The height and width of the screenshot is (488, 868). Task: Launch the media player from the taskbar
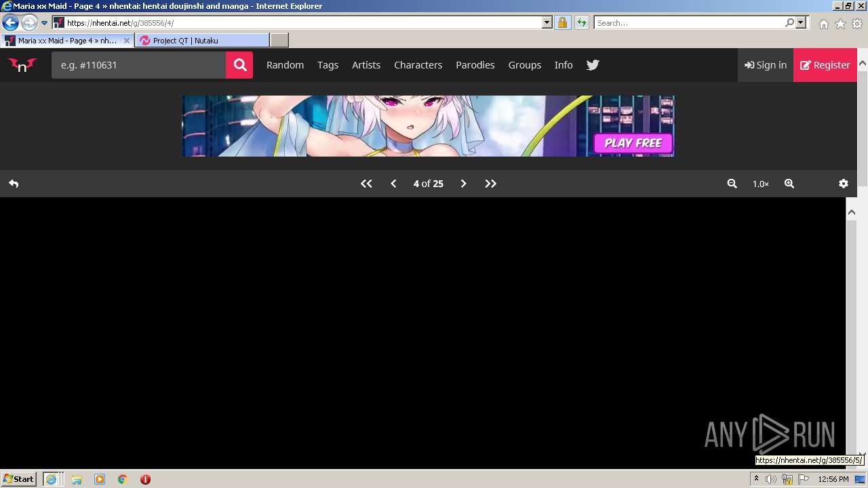[x=100, y=479]
